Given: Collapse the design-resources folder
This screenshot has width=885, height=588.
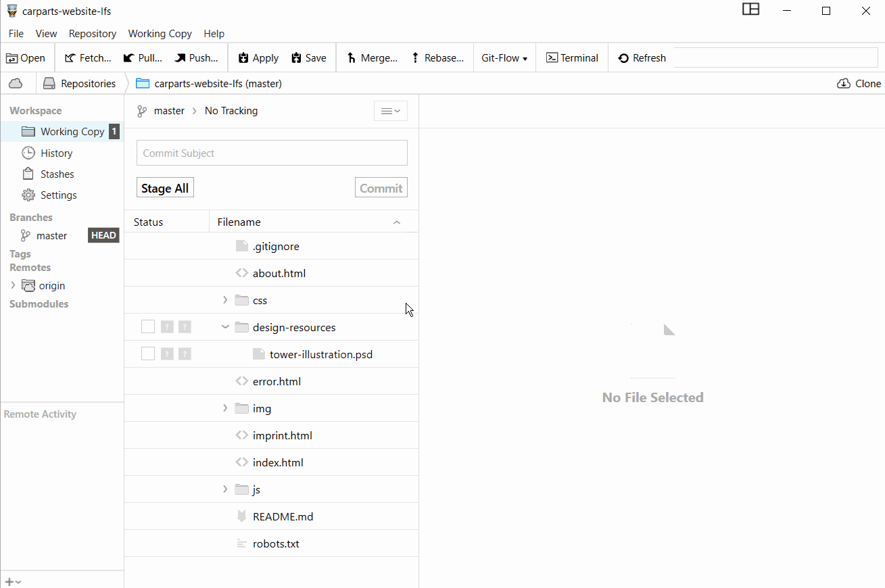Looking at the screenshot, I should pyautogui.click(x=225, y=327).
